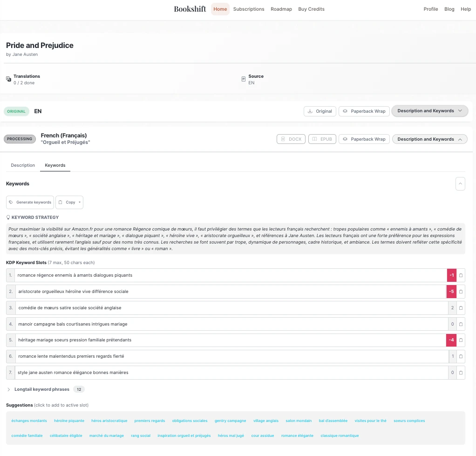Collapse the Keywords panel with chevron

coord(460,184)
